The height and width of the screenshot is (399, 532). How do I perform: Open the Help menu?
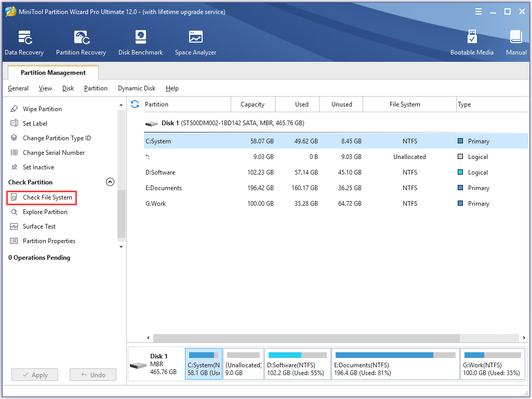[x=172, y=88]
